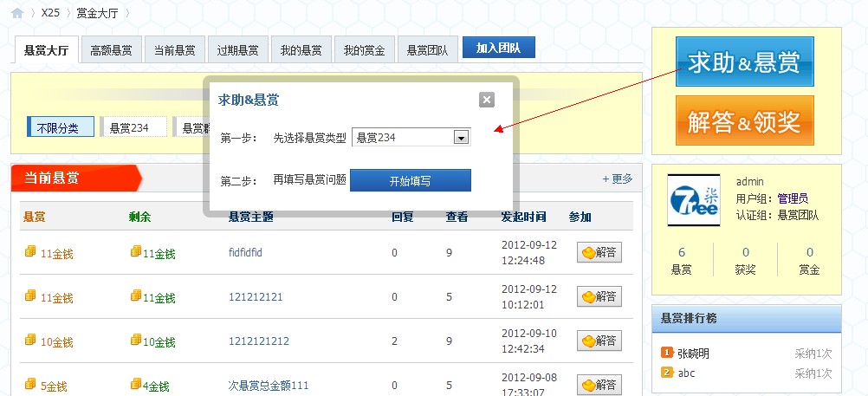Click the 发起时间 column header
The height and width of the screenshot is (396, 868).
coord(524,217)
